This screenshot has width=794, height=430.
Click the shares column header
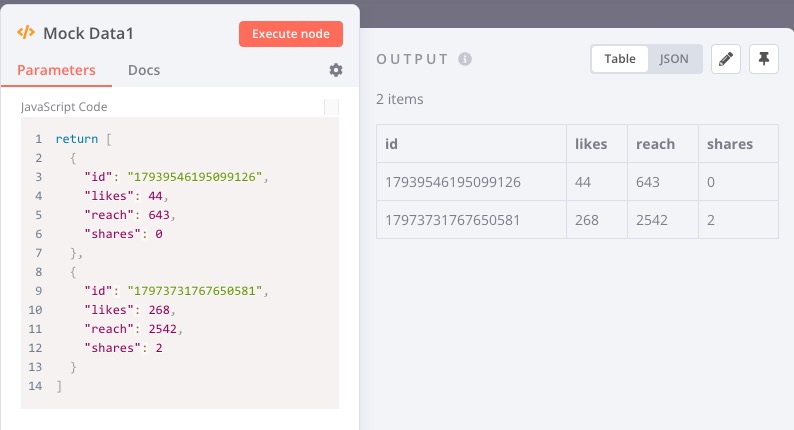pos(738,144)
